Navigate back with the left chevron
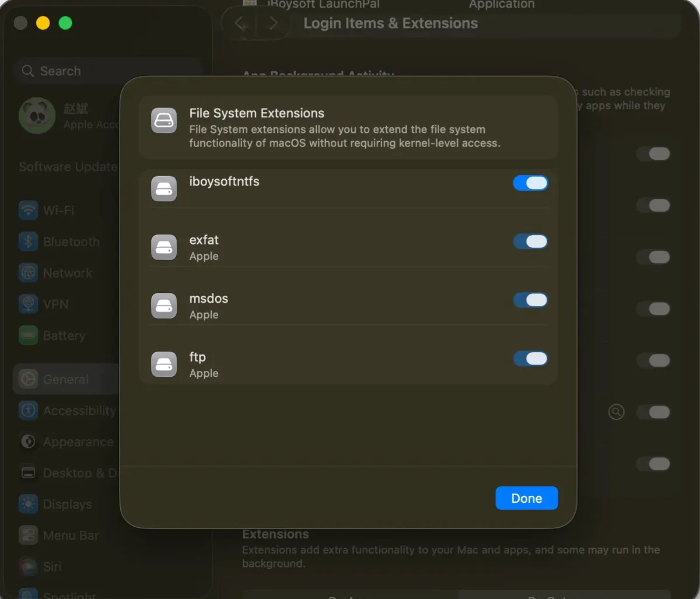 point(240,23)
